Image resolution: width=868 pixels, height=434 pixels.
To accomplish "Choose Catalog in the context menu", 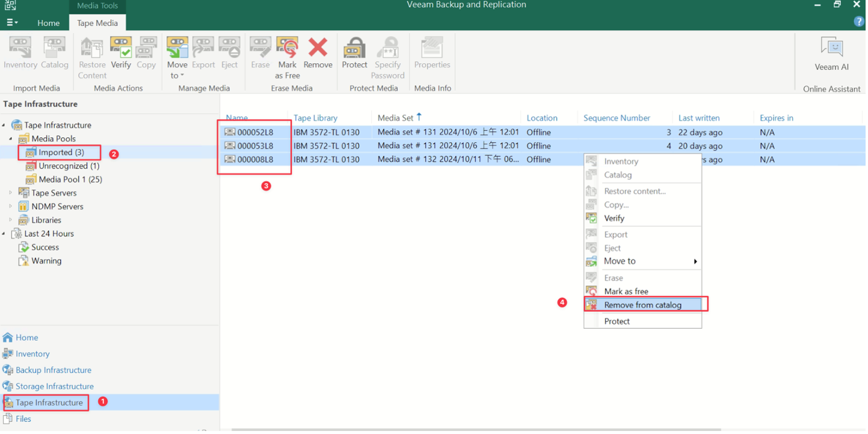I will 643,175.
